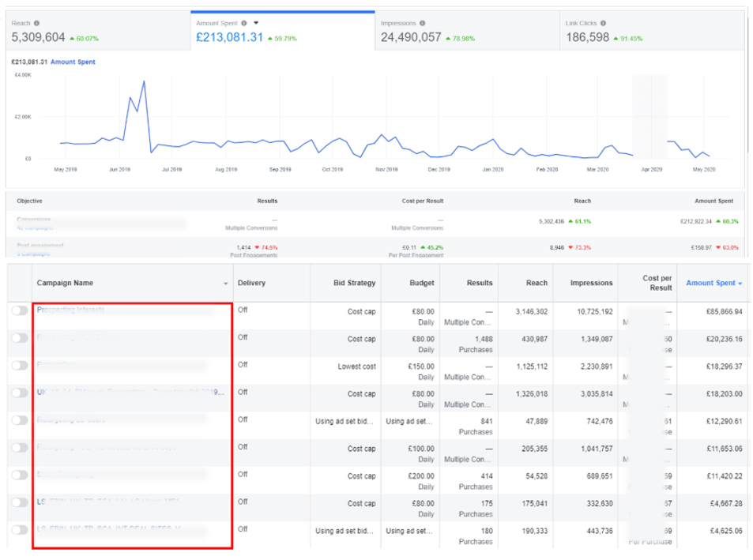Viewport: 753px width, 560px height.
Task: Open the Prospecting Interests campaign link
Action: [x=70, y=310]
